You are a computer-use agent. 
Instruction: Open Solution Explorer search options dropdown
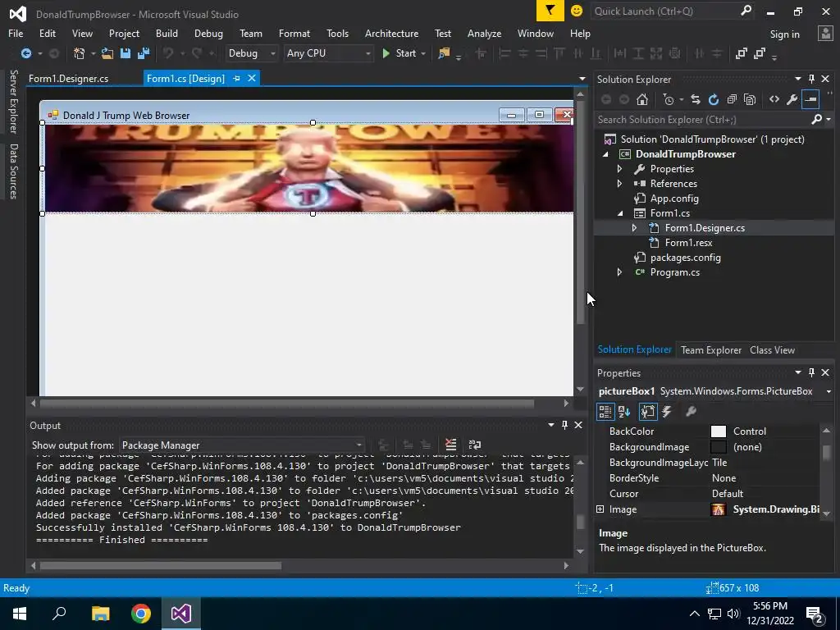tap(829, 120)
